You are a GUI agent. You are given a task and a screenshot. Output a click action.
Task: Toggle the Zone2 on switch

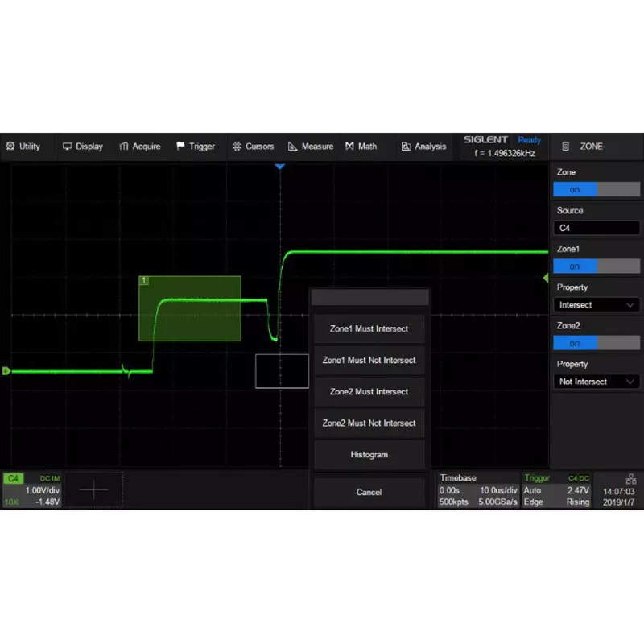[597, 343]
